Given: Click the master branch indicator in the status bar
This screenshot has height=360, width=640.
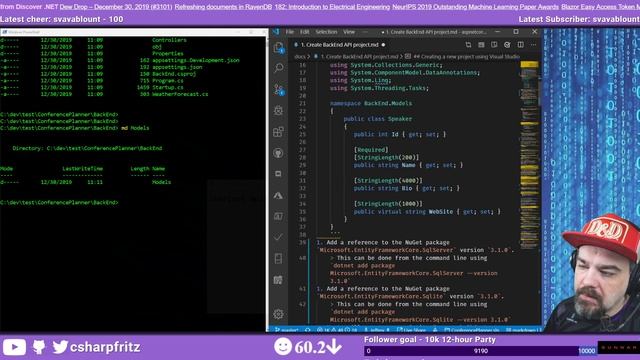Looking at the screenshot, I should point(287,330).
